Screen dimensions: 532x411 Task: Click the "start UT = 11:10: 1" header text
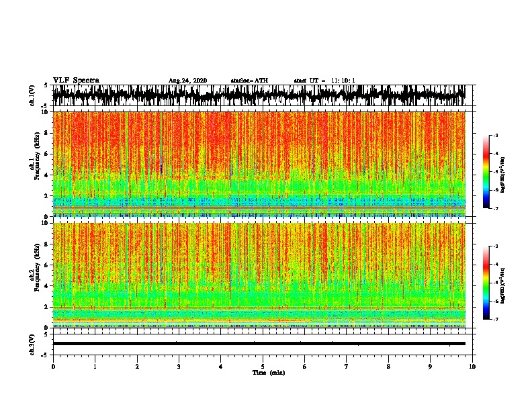click(x=324, y=81)
